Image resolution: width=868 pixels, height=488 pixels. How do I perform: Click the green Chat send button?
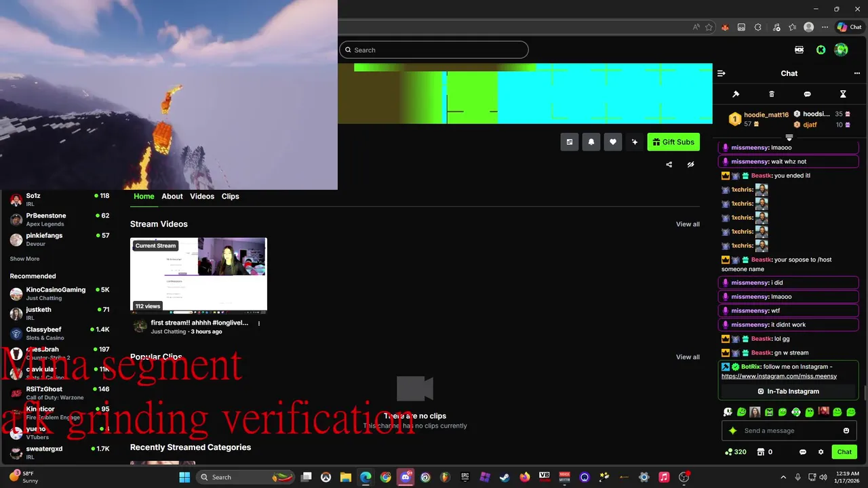tap(844, 452)
